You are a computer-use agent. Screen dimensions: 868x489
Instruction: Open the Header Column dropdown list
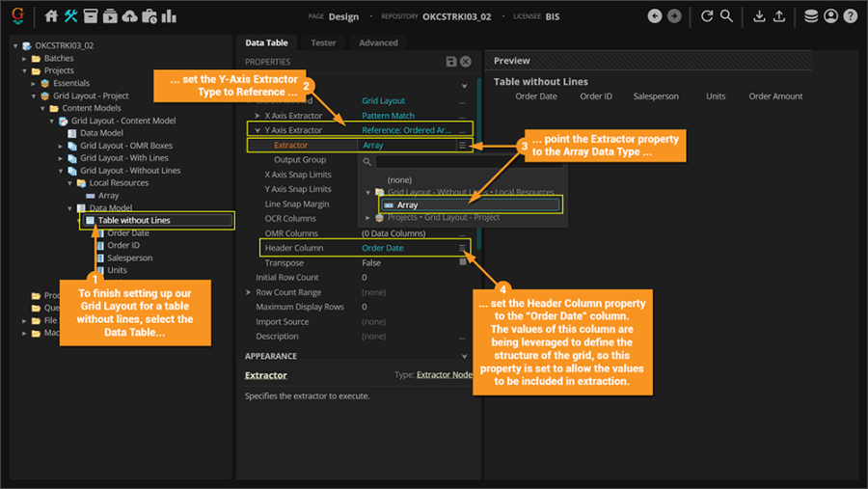[x=462, y=248]
